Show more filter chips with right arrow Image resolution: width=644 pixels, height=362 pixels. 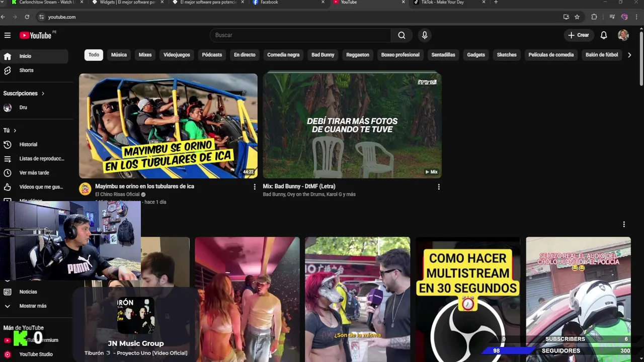pos(629,55)
